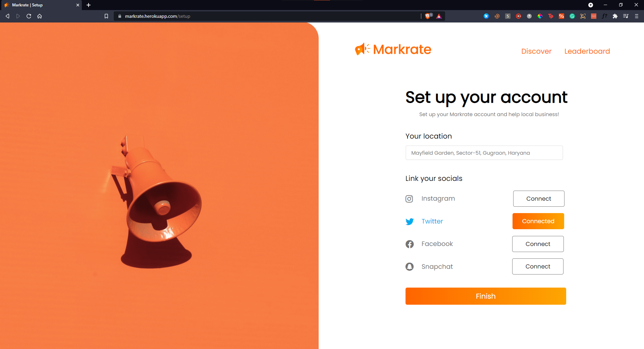The height and width of the screenshot is (349, 644).
Task: Open the browser hamburger menu
Action: 637,16
